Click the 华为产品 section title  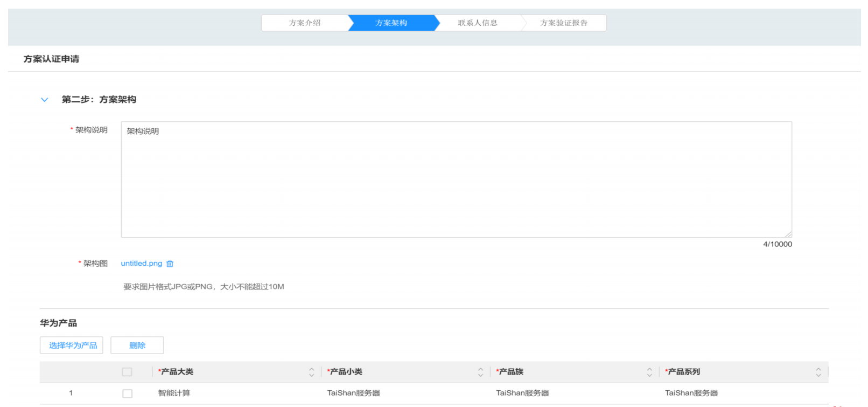coord(58,323)
